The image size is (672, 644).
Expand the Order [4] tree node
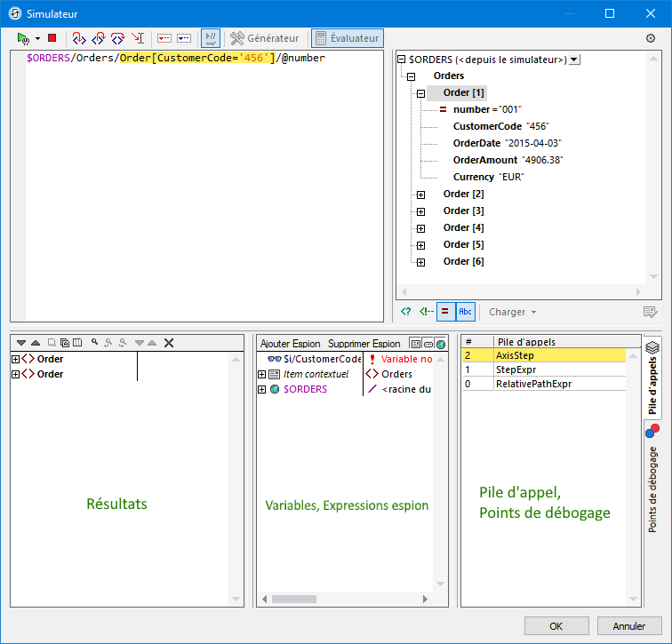420,228
